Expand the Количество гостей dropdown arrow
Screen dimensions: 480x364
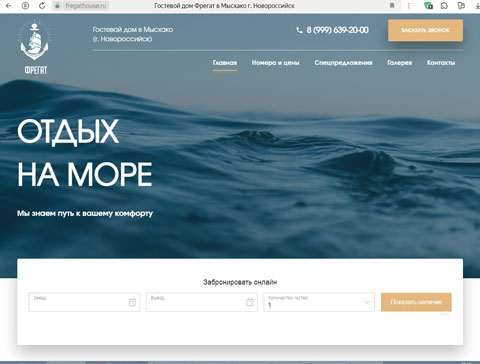(367, 302)
